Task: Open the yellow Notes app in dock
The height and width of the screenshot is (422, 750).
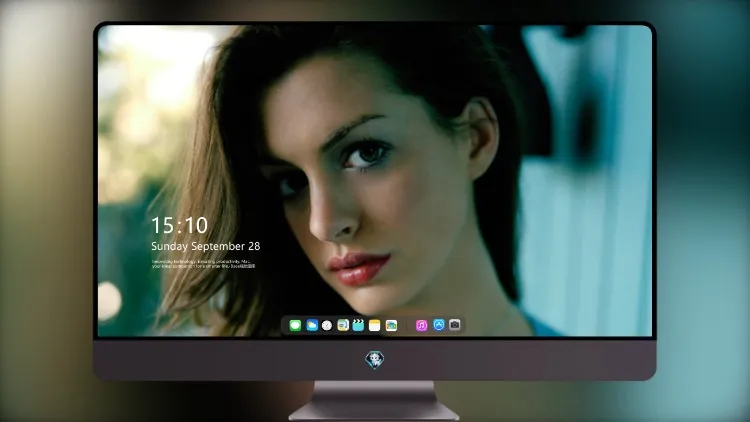Action: pyautogui.click(x=375, y=325)
